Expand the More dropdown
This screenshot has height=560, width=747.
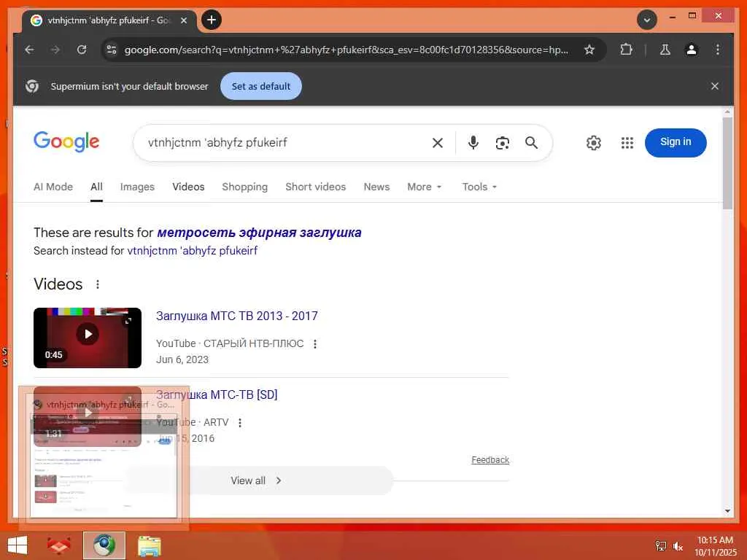[425, 187]
